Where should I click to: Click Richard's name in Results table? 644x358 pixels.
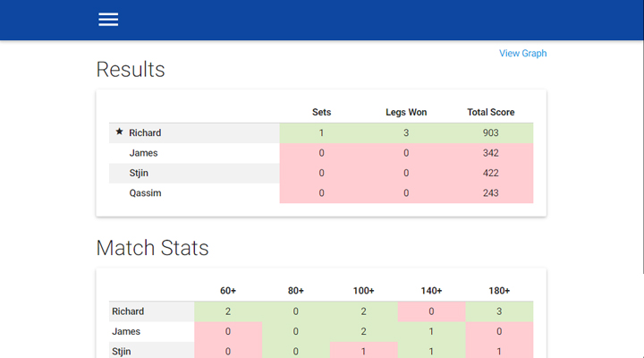(x=145, y=132)
